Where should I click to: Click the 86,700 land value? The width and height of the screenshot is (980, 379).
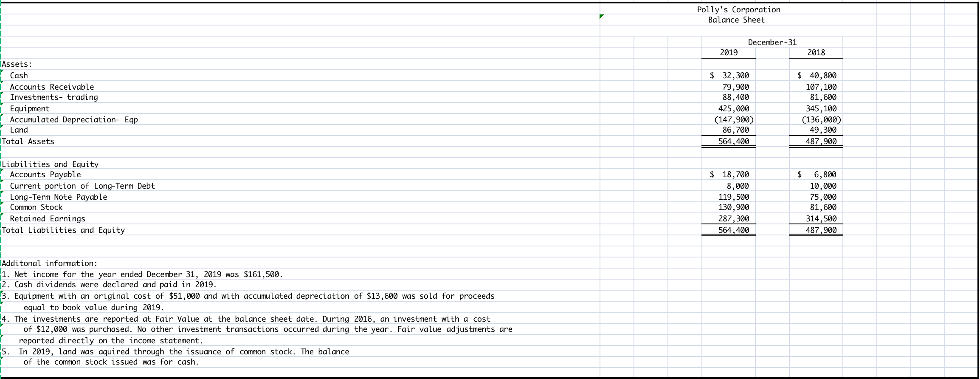pyautogui.click(x=736, y=130)
